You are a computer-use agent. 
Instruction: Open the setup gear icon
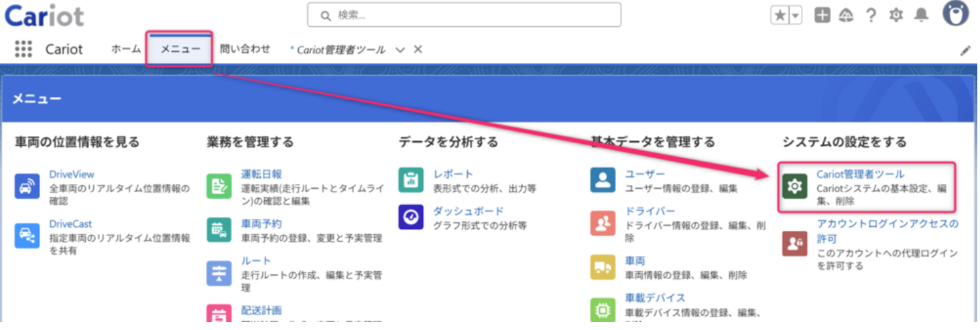pos(896,15)
